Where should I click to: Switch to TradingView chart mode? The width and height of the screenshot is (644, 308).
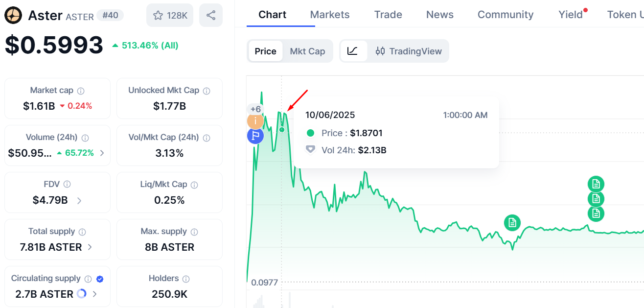point(409,51)
